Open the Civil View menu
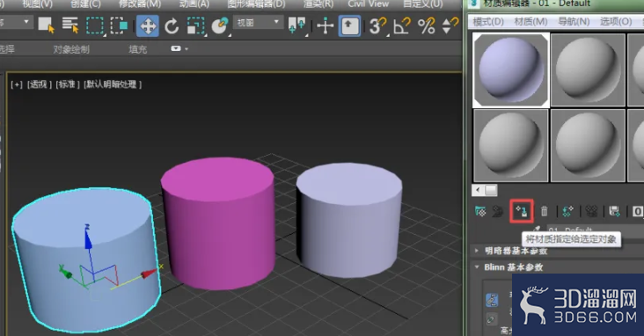This screenshot has width=644, height=336. coord(368,4)
